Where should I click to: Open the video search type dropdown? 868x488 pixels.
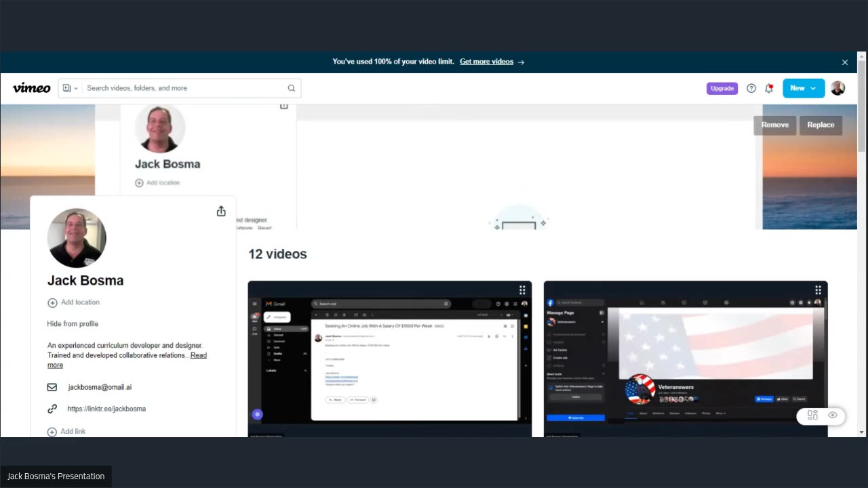(x=71, y=88)
